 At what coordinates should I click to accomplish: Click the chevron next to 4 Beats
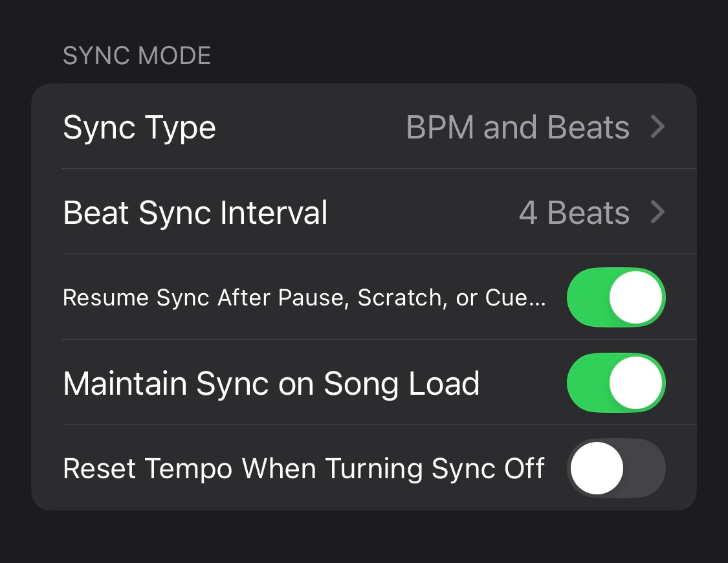click(657, 212)
